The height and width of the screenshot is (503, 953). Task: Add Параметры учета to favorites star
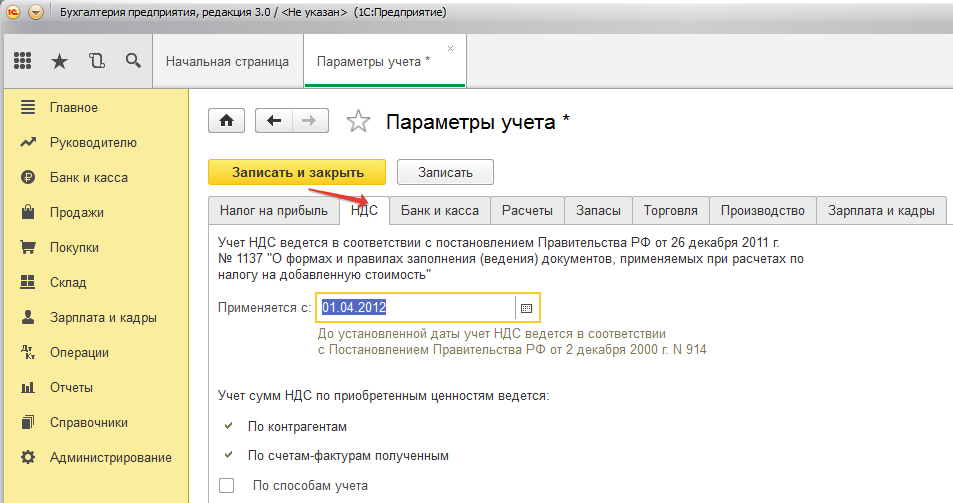click(x=357, y=122)
